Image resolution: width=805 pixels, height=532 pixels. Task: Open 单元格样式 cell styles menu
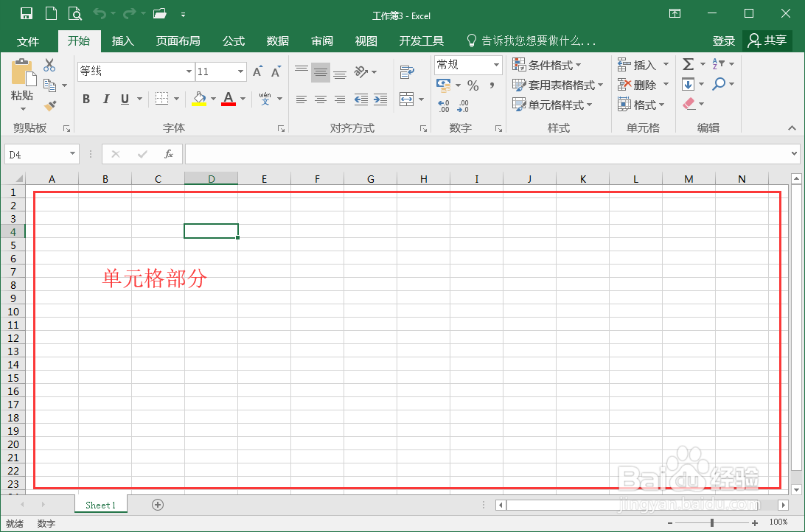pyautogui.click(x=552, y=105)
